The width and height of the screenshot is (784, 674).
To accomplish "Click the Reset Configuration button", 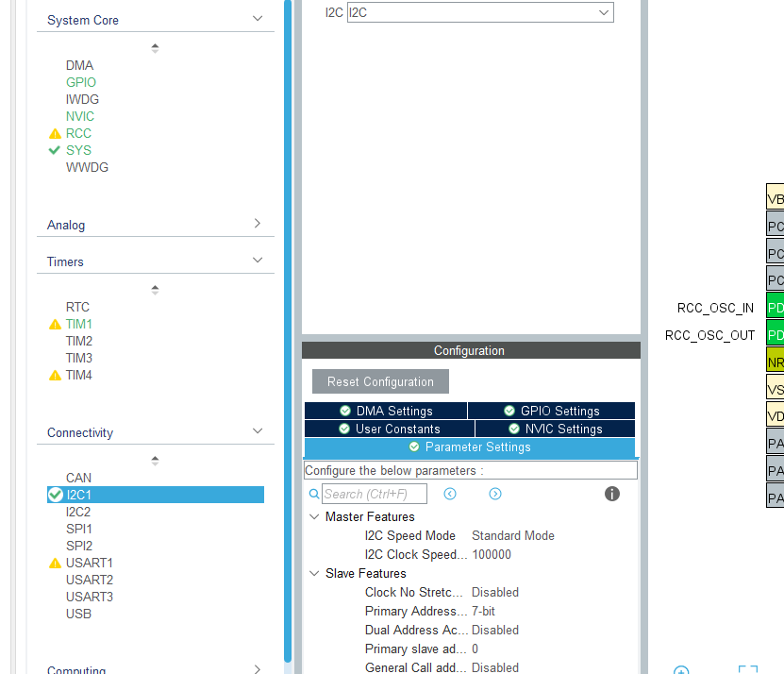I will (380, 381).
